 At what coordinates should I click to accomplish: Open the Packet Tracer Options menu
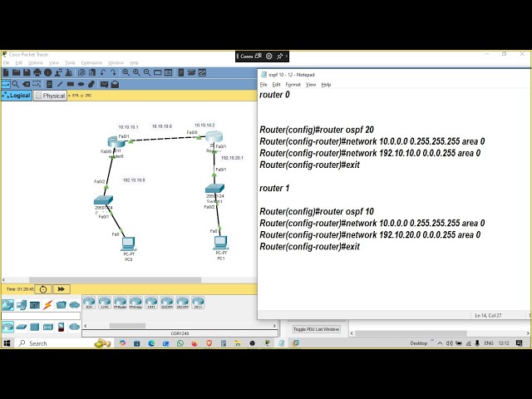[35, 63]
